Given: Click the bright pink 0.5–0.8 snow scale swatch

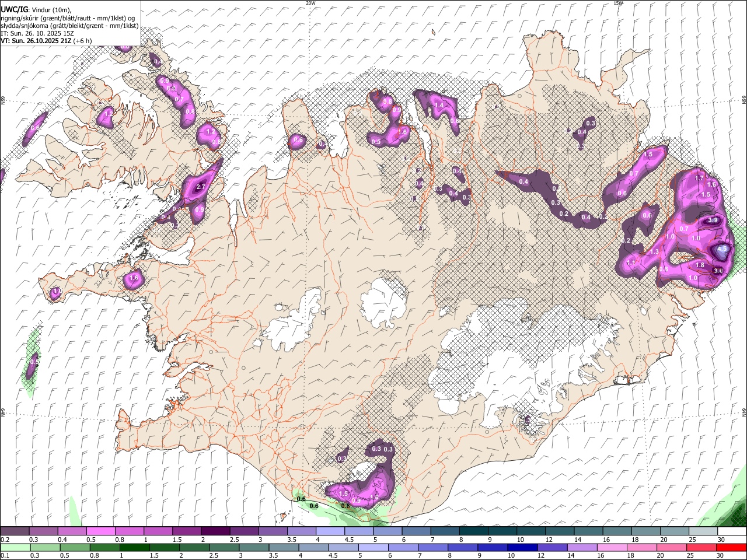Looking at the screenshot, I should 100,531.
